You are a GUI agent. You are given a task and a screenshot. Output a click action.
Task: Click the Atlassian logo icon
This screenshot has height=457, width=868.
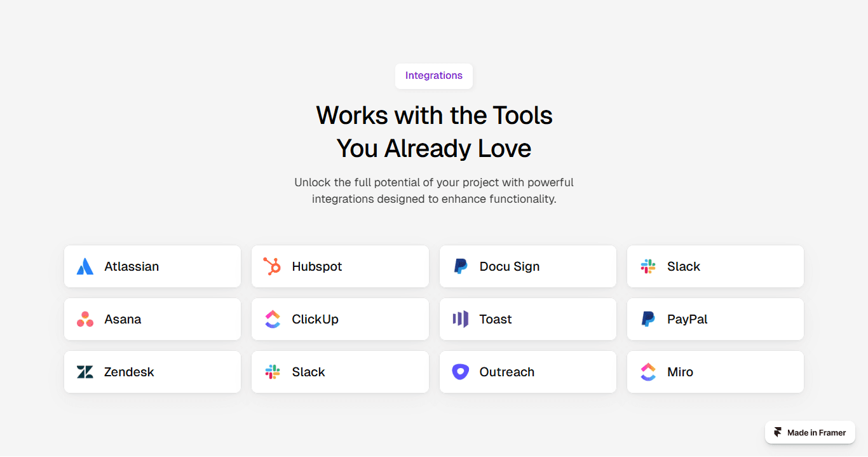(85, 266)
